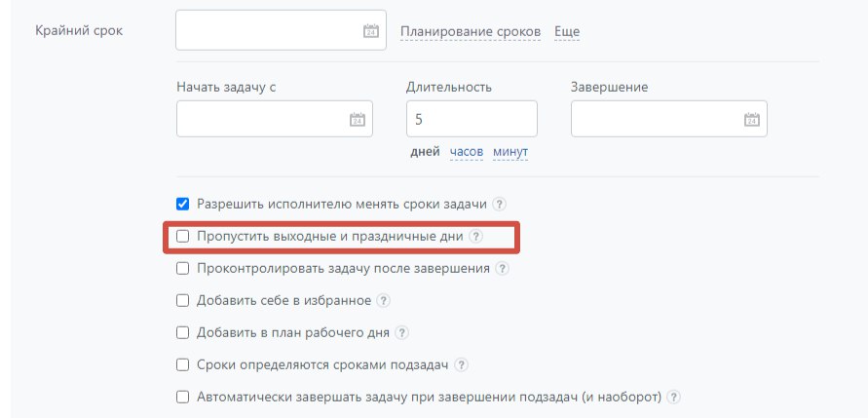Check Проконтролировать задачу после завершения
Screen dimensions: 868x418
point(182,268)
